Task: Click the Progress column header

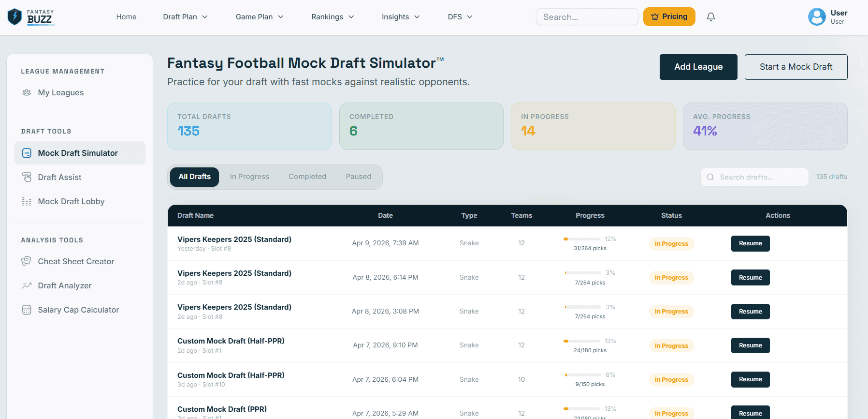Action: [x=590, y=215]
